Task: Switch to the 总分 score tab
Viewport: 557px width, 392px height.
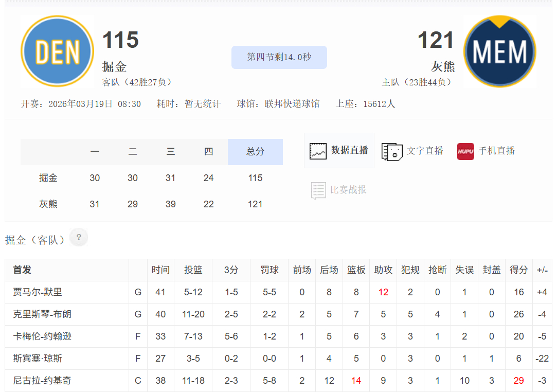Action: (x=255, y=152)
